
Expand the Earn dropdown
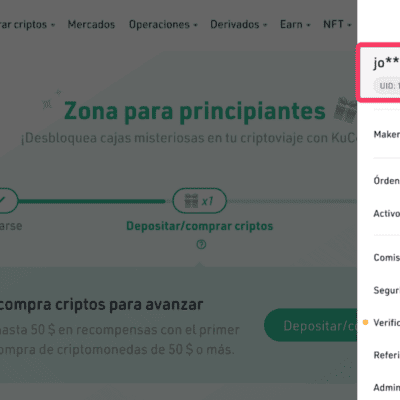(x=295, y=24)
